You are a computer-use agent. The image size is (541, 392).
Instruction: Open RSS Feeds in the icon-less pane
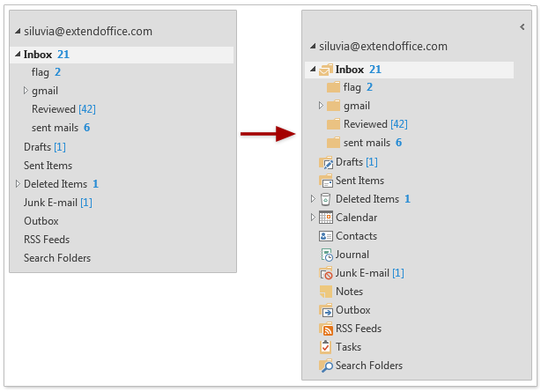pyautogui.click(x=47, y=240)
